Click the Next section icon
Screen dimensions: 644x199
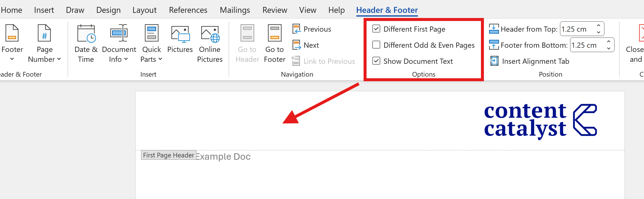click(x=296, y=45)
